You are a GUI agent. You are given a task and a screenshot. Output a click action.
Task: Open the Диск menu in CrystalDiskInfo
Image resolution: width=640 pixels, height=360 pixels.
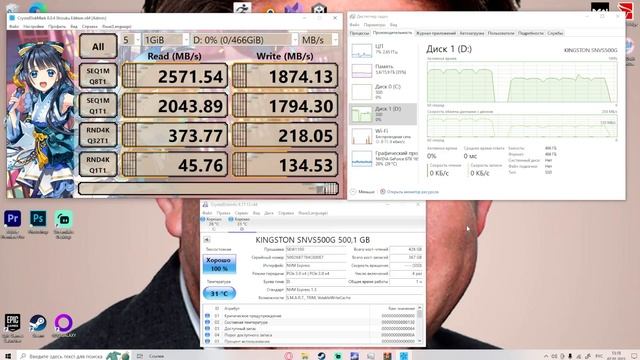pyautogui.click(x=269, y=213)
